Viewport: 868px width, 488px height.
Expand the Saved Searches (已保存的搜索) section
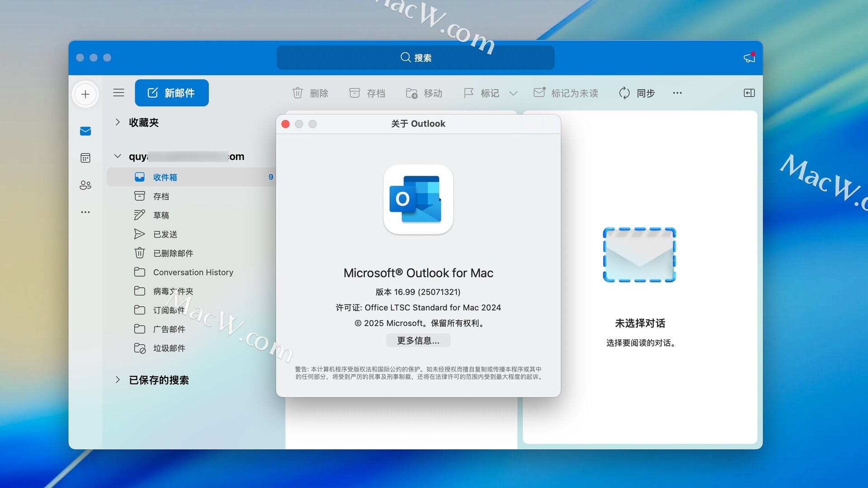118,380
